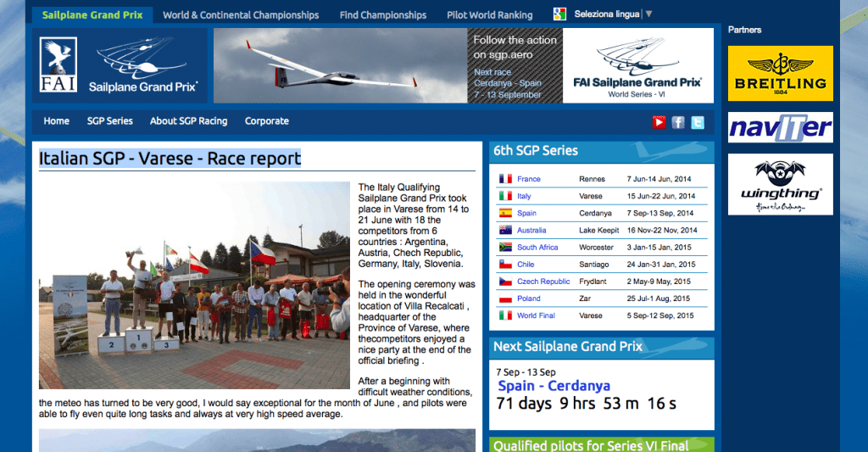Switch to World & Continental Championships tab
Screen dimensions: 868x452
point(241,15)
